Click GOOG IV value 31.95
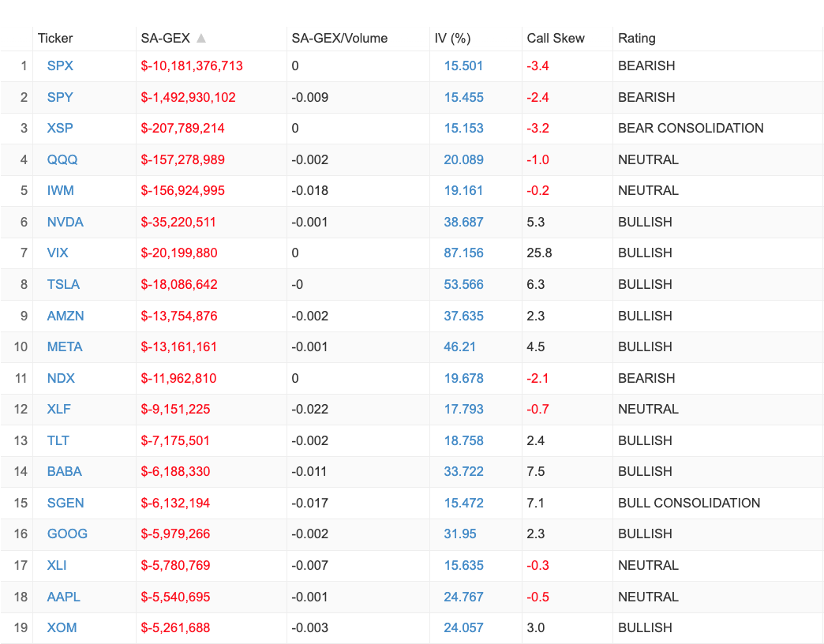Image resolution: width=824 pixels, height=644 pixels. (x=460, y=534)
